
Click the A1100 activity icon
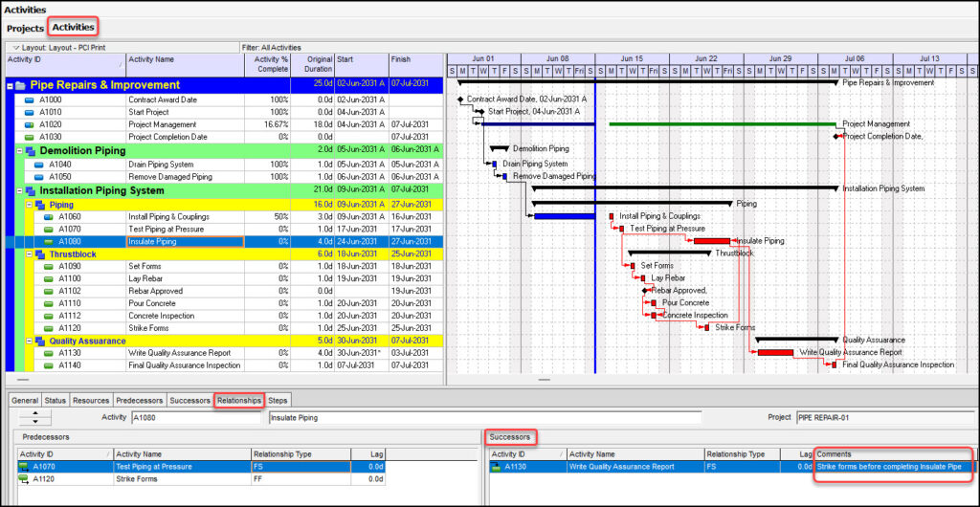pos(48,278)
